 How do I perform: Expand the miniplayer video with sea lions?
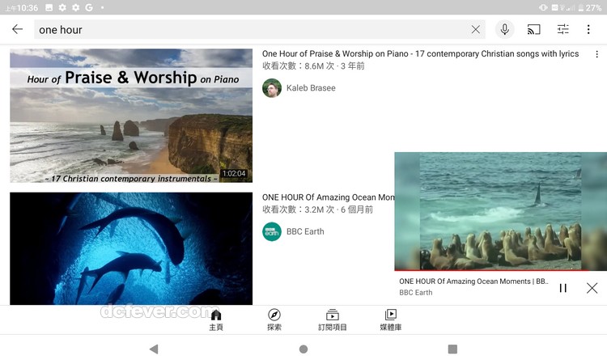tap(500, 211)
